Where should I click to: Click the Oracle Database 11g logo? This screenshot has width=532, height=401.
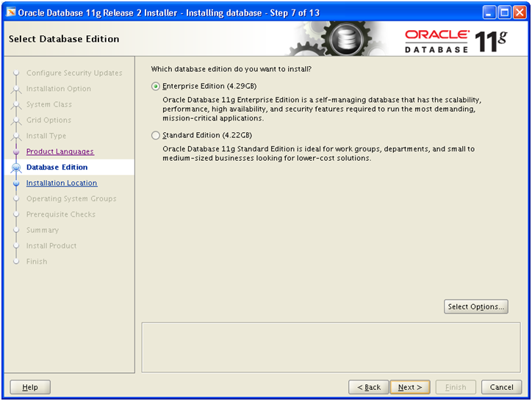tap(456, 42)
